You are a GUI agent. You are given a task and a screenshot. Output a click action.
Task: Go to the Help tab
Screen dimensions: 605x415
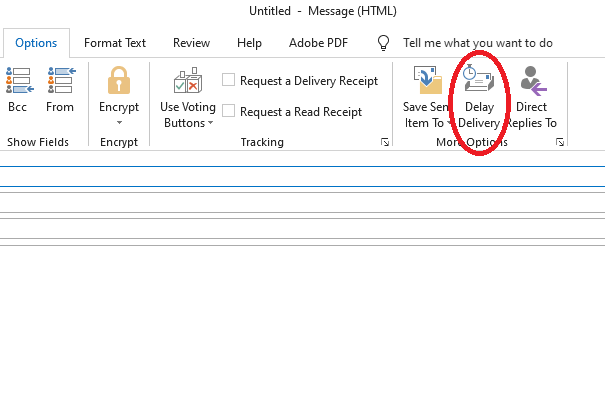tap(249, 43)
